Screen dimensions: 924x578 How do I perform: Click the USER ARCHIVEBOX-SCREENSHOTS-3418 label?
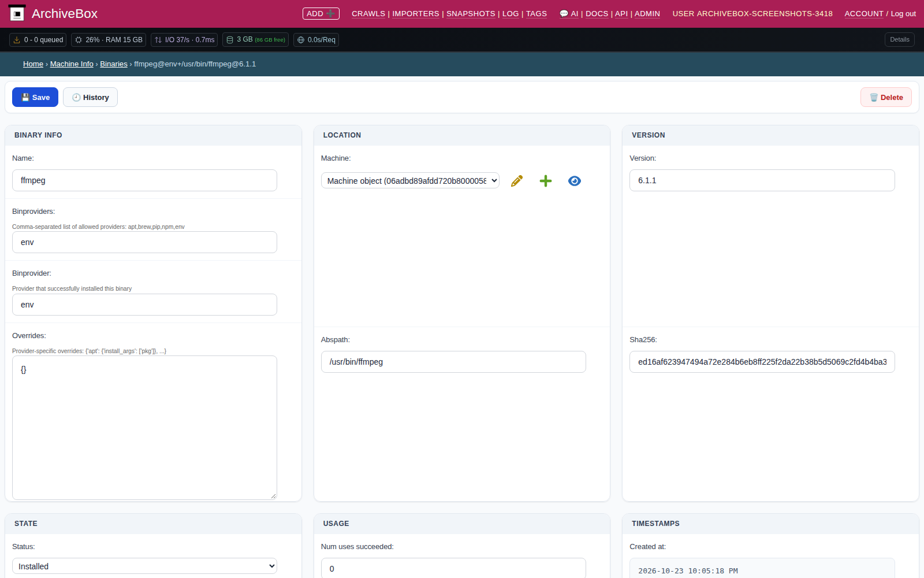click(752, 13)
